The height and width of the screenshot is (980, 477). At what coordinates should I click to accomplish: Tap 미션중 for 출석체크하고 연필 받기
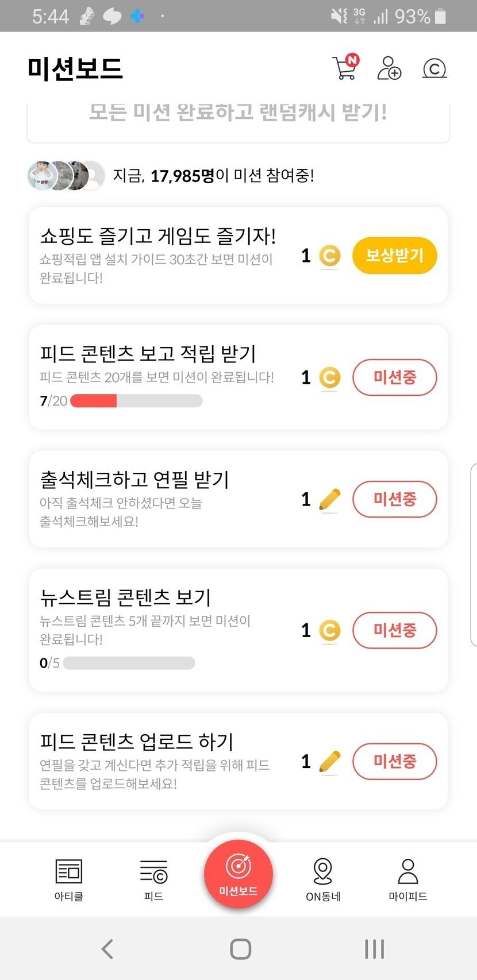(x=394, y=499)
